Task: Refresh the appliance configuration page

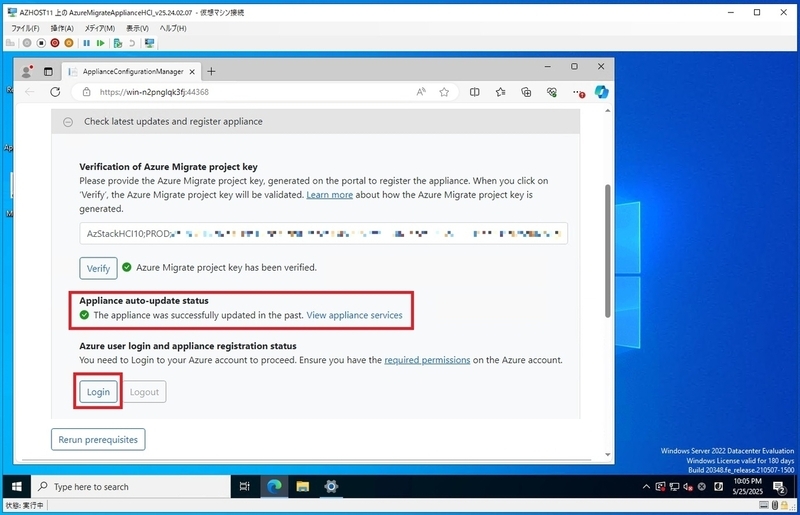Action: [x=55, y=92]
